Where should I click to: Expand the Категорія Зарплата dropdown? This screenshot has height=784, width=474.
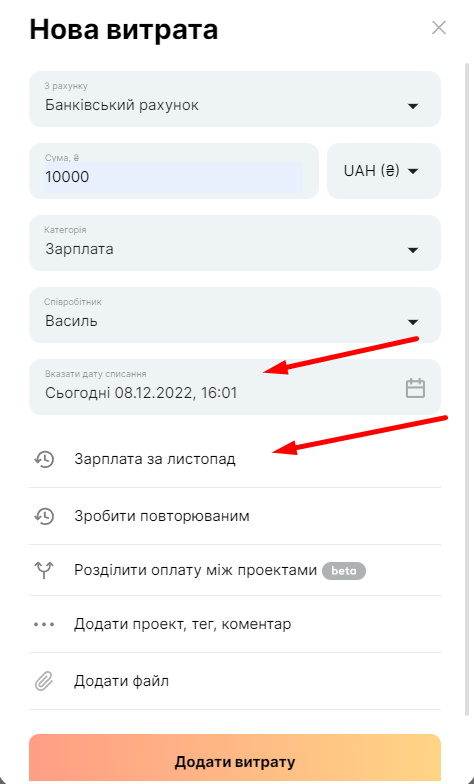(x=235, y=243)
